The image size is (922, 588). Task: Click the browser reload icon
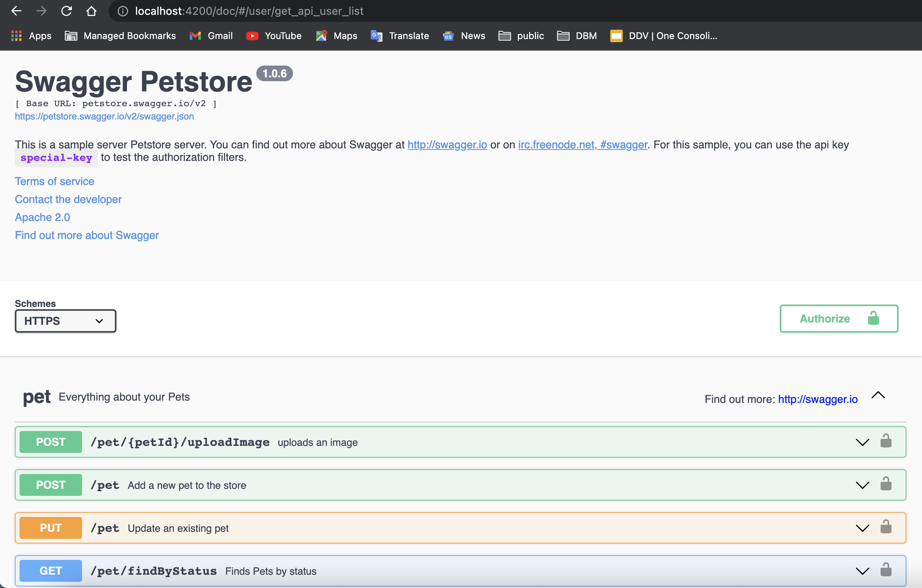tap(66, 11)
